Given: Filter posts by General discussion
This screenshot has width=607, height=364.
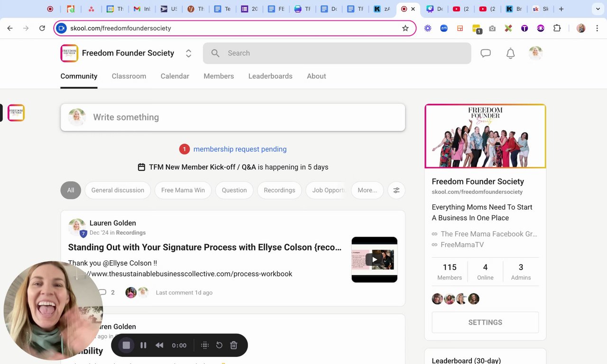Looking at the screenshot, I should [x=118, y=190].
